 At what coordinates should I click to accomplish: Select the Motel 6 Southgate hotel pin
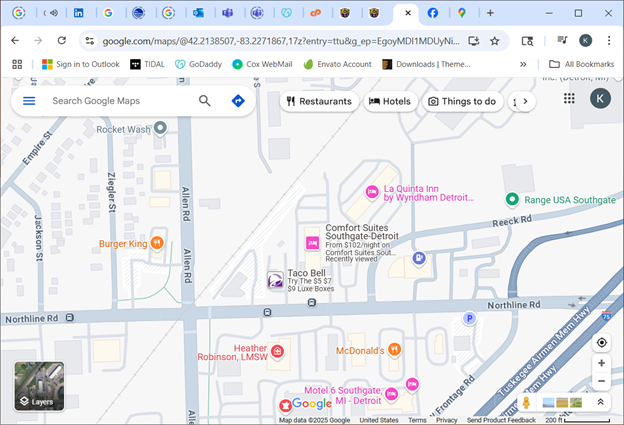click(x=392, y=394)
